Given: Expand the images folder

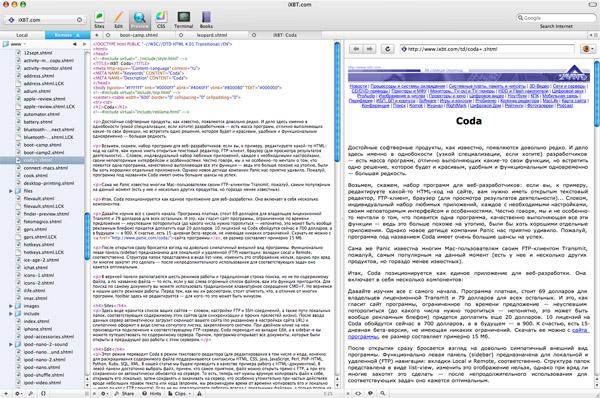Looking at the screenshot, I should tap(11, 306).
